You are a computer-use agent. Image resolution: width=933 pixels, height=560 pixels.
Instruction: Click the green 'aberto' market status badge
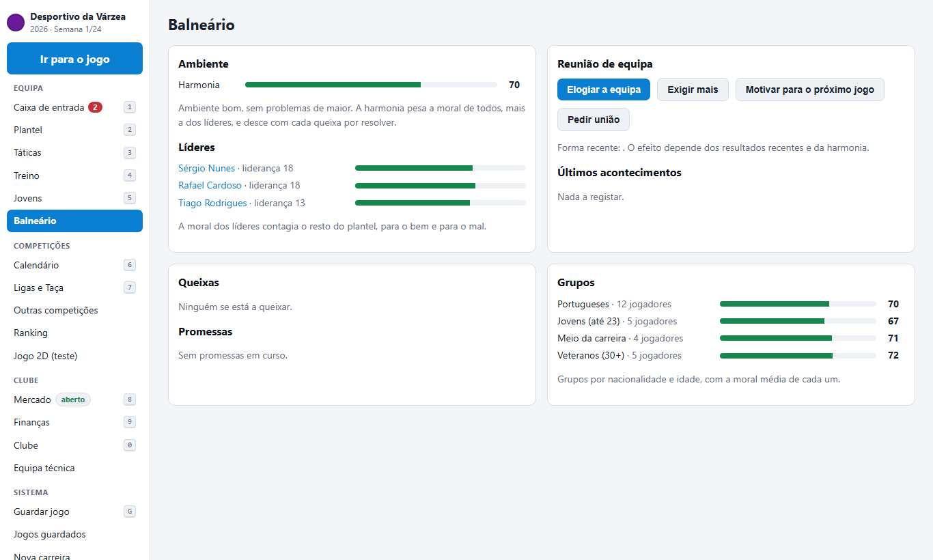[x=73, y=400]
